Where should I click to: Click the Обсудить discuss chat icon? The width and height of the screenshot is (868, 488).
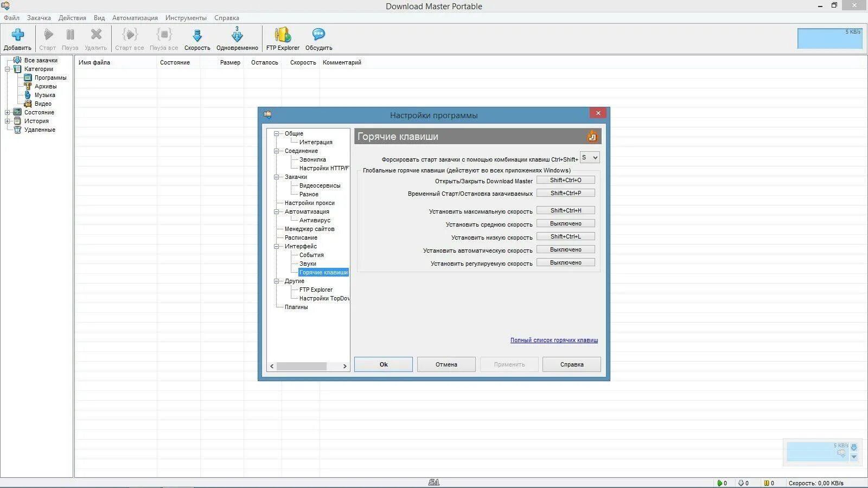point(318,35)
